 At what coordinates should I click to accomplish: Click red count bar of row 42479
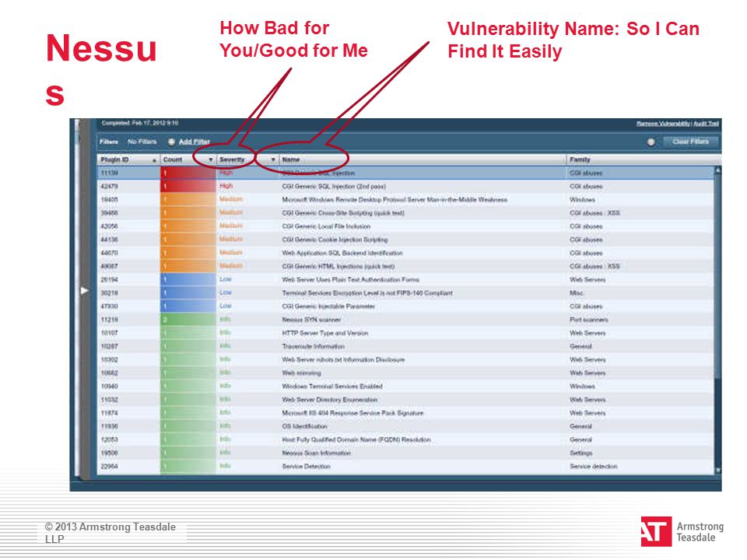pyautogui.click(x=188, y=186)
